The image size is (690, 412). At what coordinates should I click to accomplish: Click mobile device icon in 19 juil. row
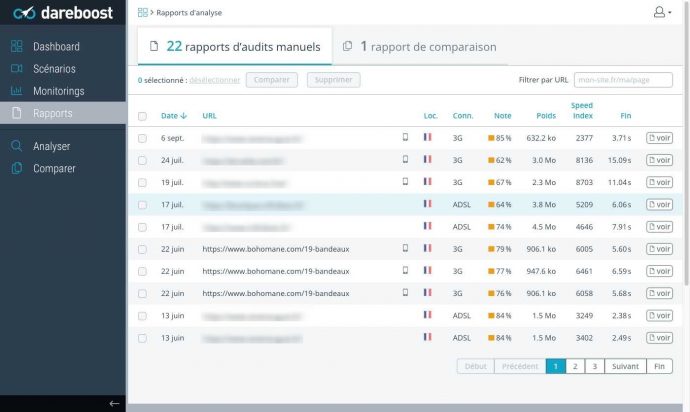pyautogui.click(x=405, y=181)
